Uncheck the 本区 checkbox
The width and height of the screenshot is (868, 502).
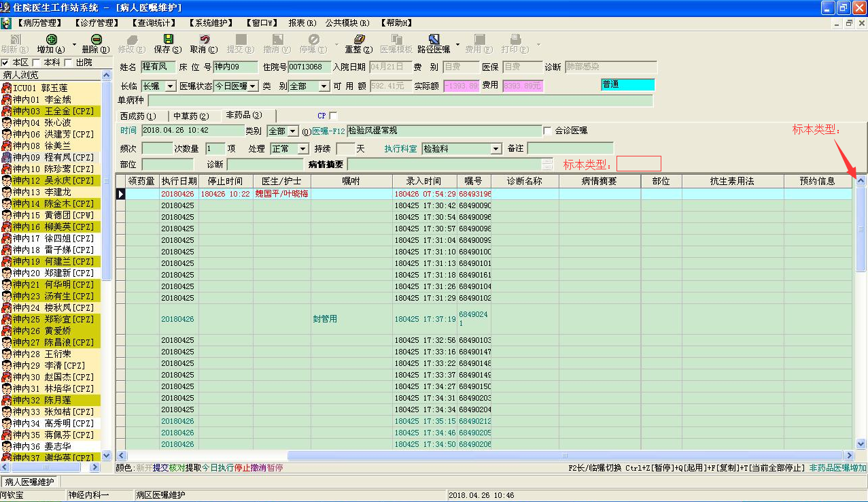[x=5, y=63]
